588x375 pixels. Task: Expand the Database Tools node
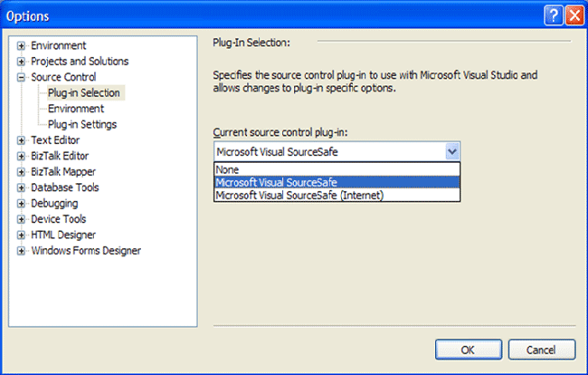click(21, 187)
